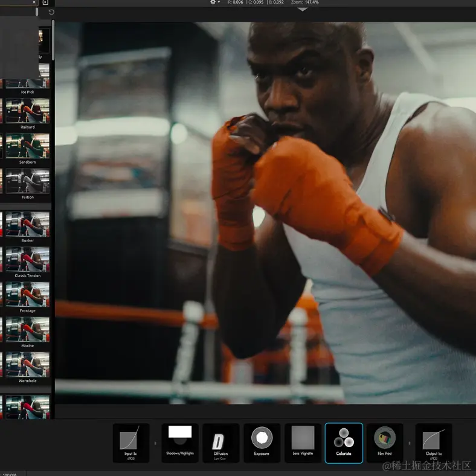Viewport: 476px width, 476px height.
Task: Click the R: 0.096 readout
Action: [x=236, y=2]
